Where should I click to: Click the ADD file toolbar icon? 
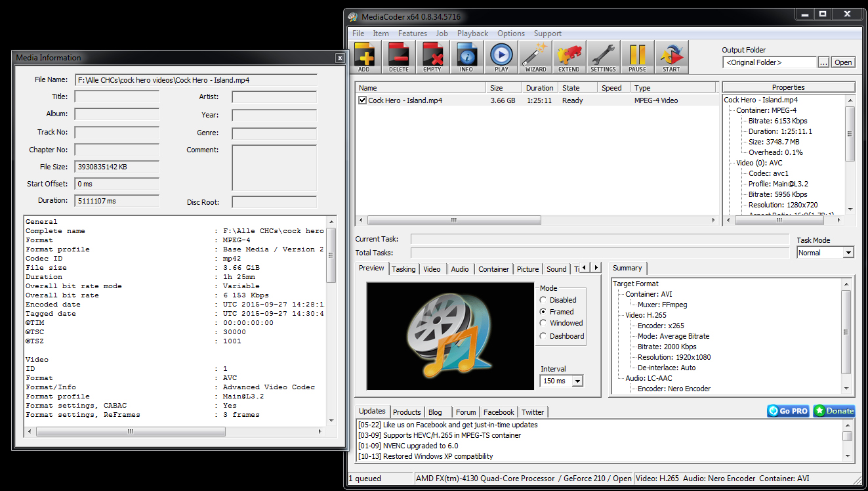click(364, 57)
